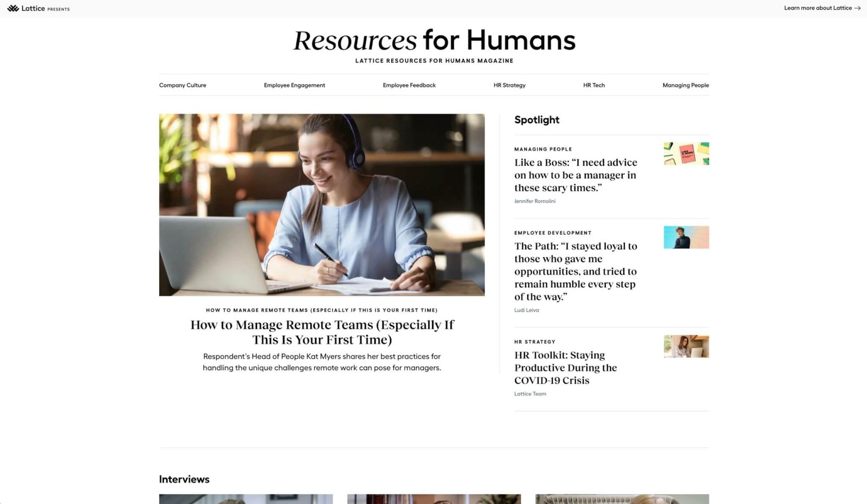The image size is (867, 504).
Task: Click The Path article thumbnail
Action: [x=686, y=237]
